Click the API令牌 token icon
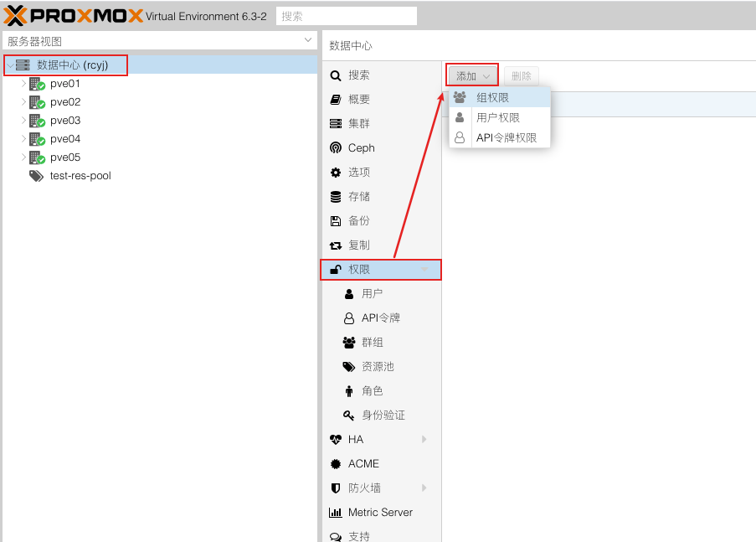 (349, 318)
